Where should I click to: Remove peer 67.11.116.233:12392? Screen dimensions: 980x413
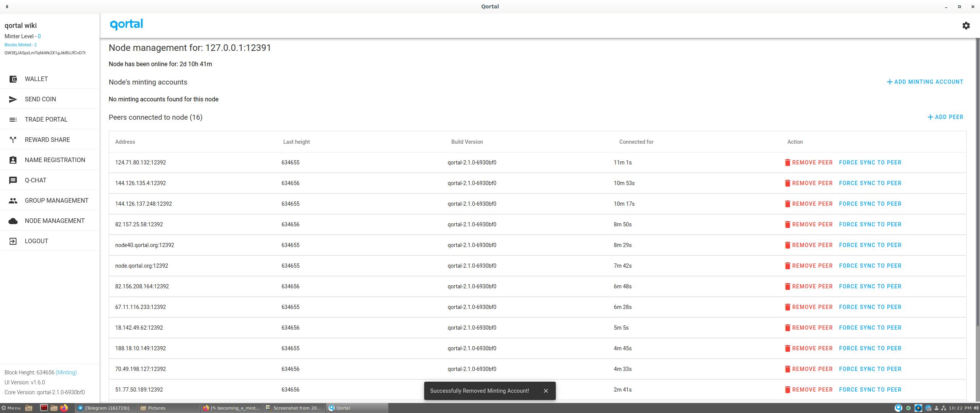pyautogui.click(x=808, y=307)
